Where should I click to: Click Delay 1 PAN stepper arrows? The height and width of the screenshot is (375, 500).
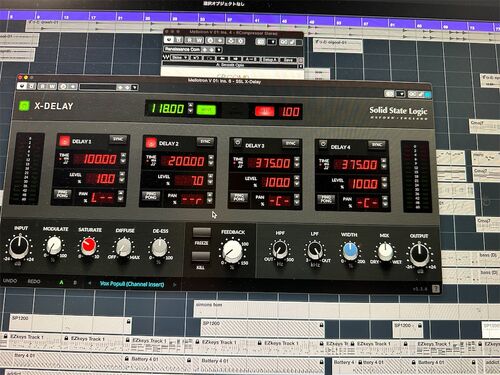(121, 196)
